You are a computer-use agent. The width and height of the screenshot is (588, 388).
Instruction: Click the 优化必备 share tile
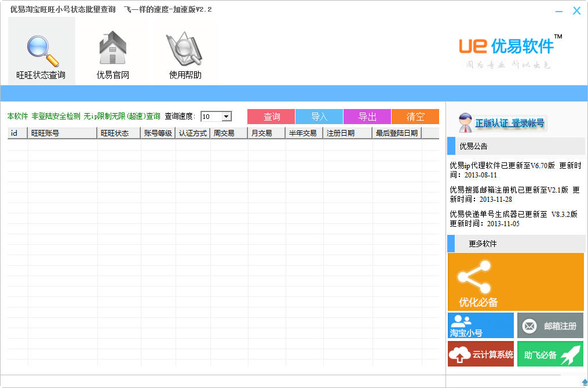516,281
